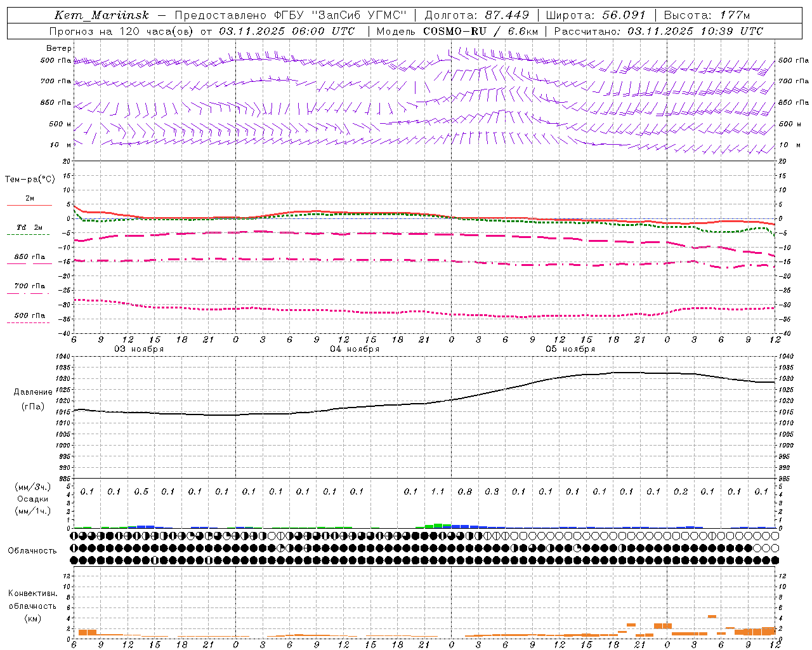Click the 'Давление' pressure label
This screenshot has width=812, height=650.
(x=33, y=392)
